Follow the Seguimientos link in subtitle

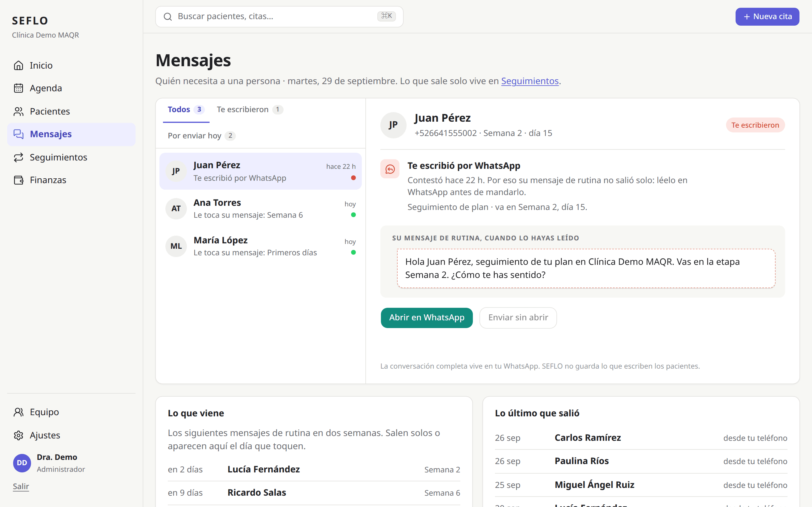click(x=530, y=81)
